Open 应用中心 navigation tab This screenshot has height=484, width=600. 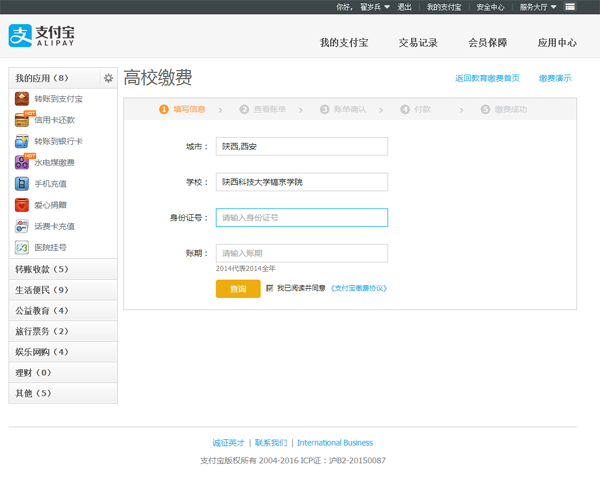pyautogui.click(x=557, y=42)
